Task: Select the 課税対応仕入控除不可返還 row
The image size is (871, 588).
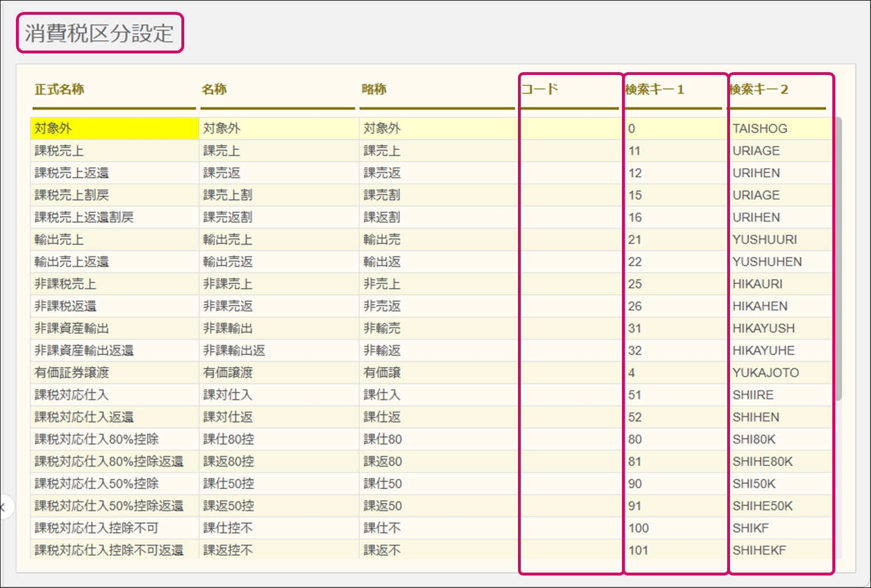Action: (109, 550)
